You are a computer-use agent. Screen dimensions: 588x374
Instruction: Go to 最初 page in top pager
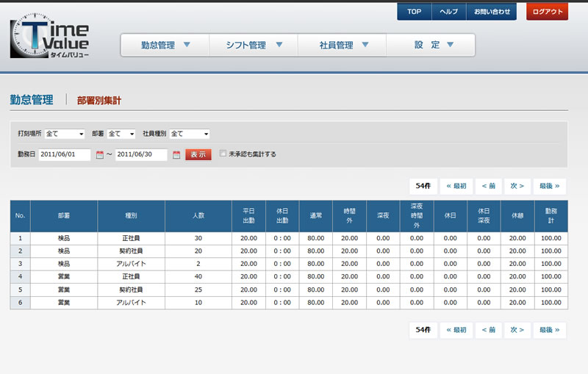pyautogui.click(x=456, y=186)
